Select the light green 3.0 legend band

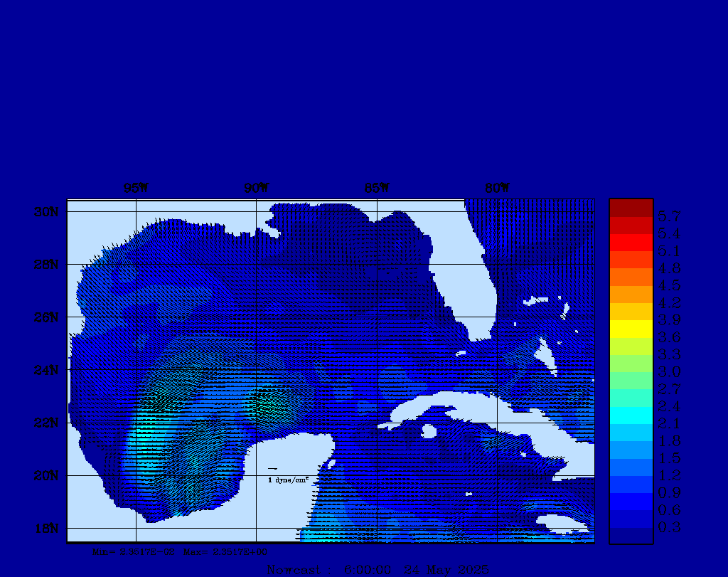click(631, 364)
